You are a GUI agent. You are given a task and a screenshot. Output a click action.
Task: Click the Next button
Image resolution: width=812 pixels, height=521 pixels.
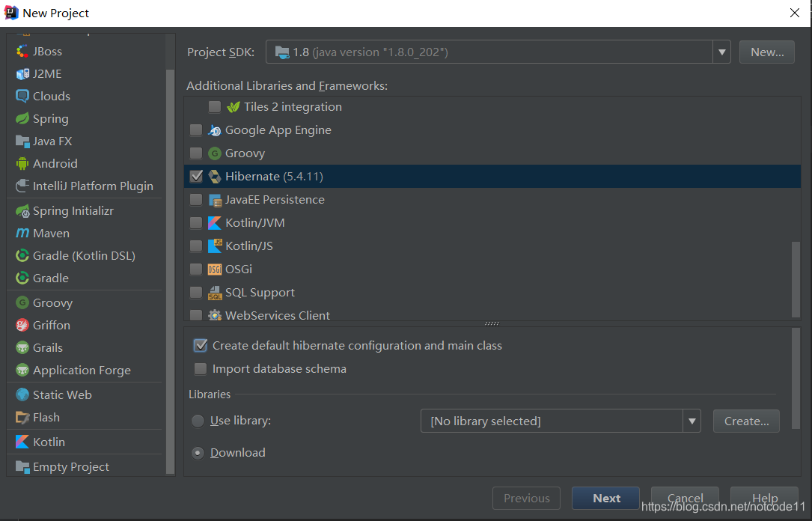(x=606, y=499)
